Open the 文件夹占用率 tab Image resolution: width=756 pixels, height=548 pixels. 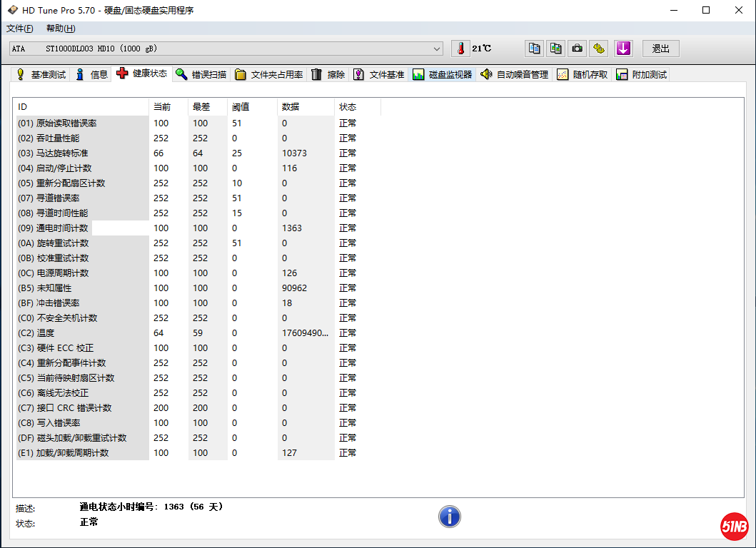(x=269, y=74)
